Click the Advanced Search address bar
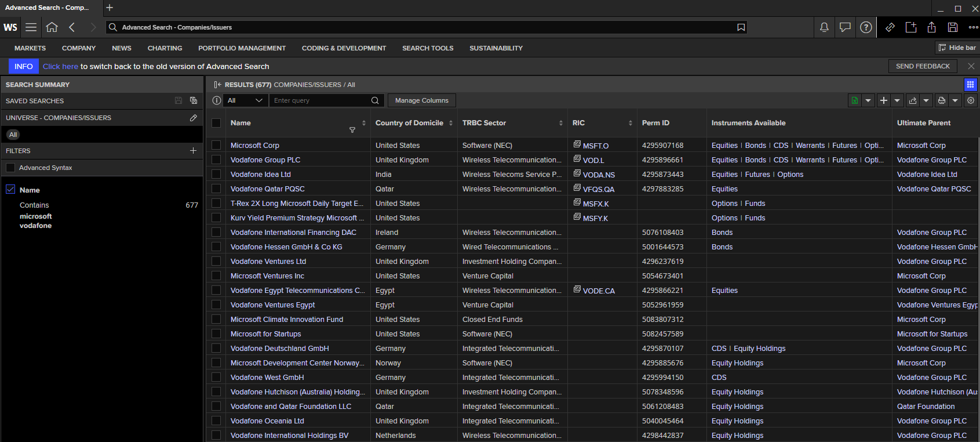The width and height of the screenshot is (980, 442). 426,27
